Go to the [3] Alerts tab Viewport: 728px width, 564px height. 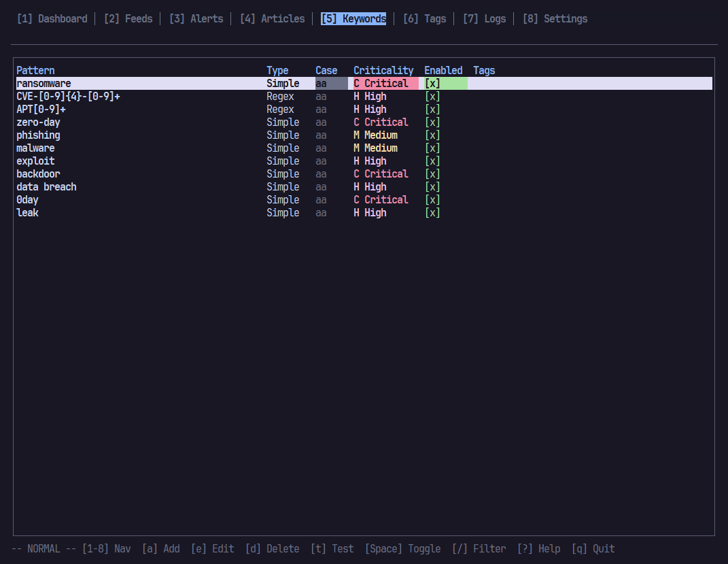click(x=196, y=18)
